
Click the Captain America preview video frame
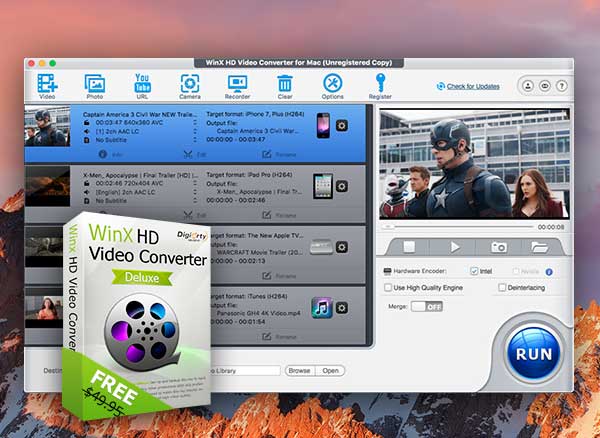tap(474, 164)
